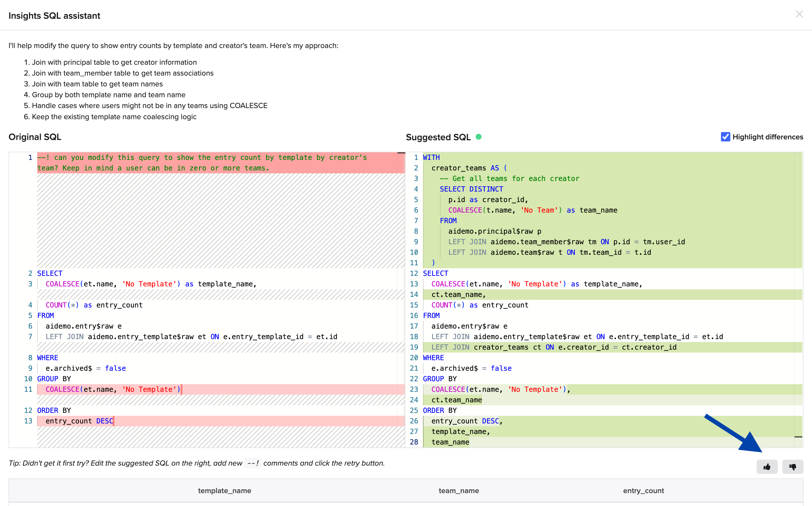
Task: Click the thumbs up feedback button
Action: [x=767, y=467]
